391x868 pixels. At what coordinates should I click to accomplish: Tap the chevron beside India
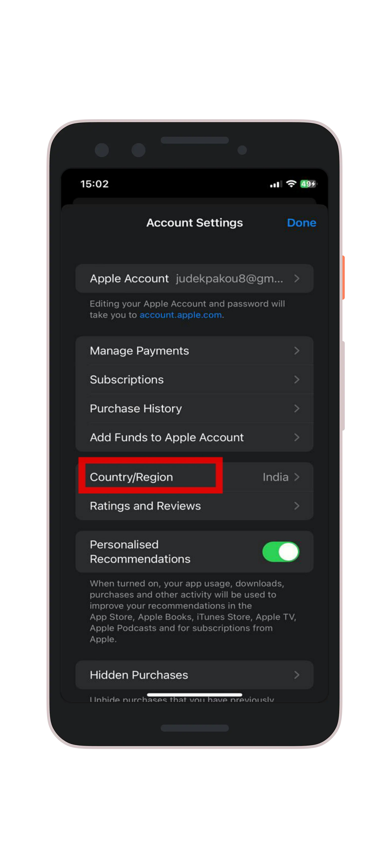297,477
